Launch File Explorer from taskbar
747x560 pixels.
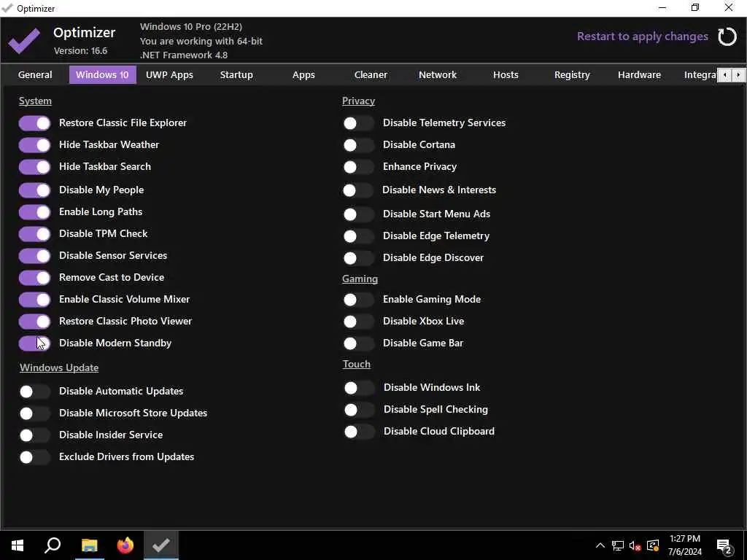pos(89,545)
